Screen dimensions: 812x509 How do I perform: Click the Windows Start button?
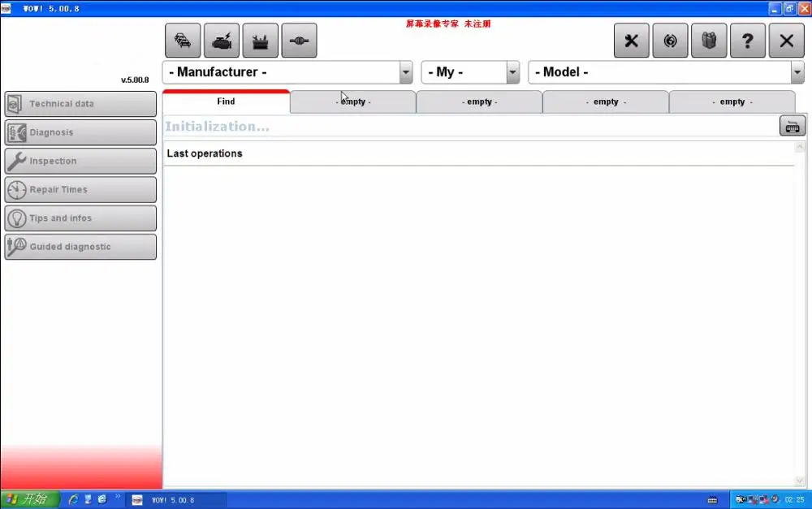[x=30, y=499]
